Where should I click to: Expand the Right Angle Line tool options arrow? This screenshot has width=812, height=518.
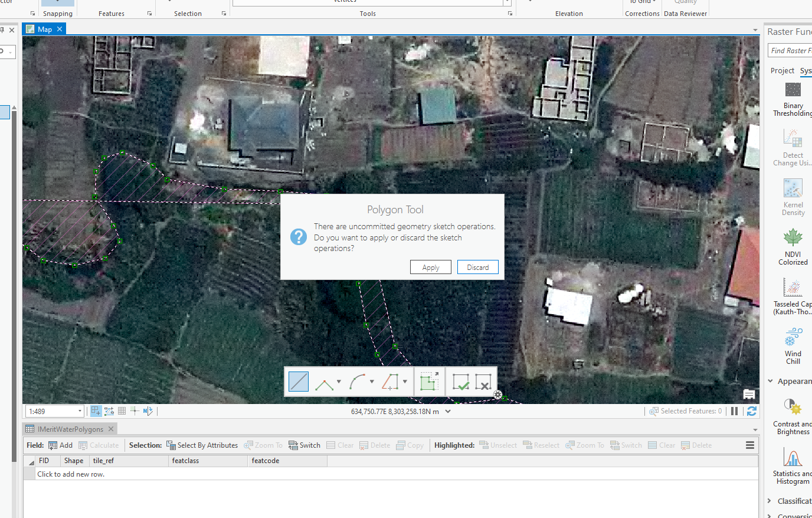pos(339,382)
